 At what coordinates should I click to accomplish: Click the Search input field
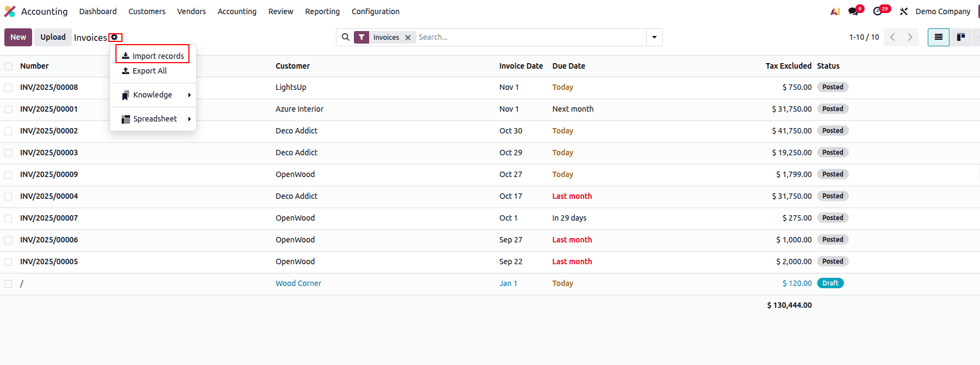[x=531, y=37]
